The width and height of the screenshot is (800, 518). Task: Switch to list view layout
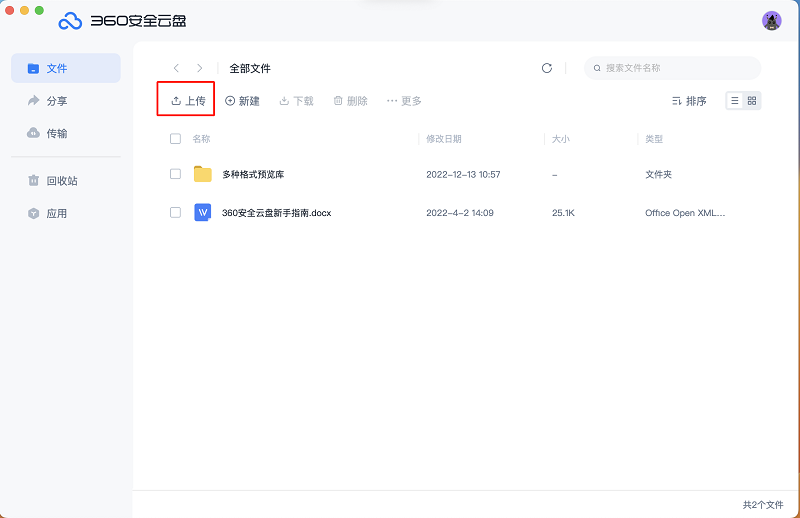click(x=735, y=101)
